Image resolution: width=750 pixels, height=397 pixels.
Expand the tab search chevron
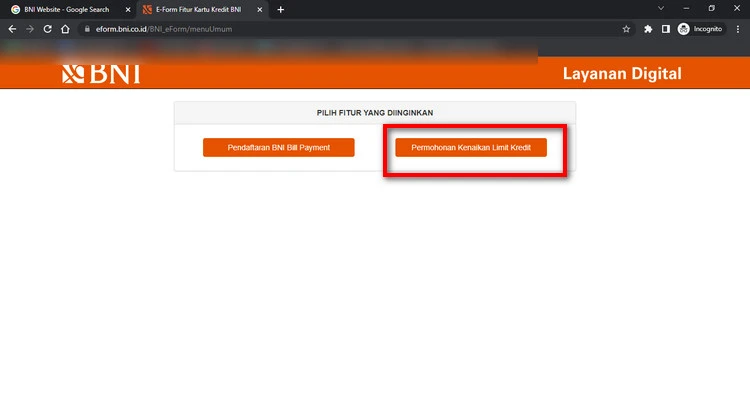pyautogui.click(x=661, y=9)
